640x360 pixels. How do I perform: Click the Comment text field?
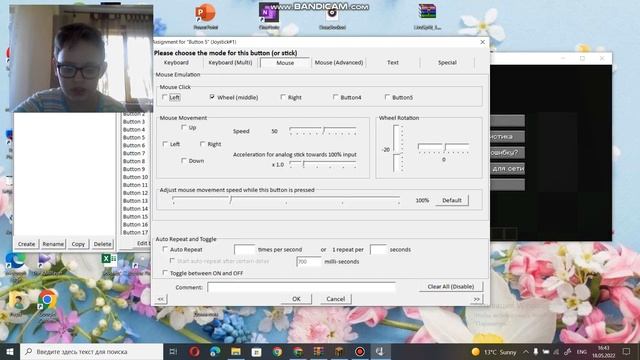click(x=302, y=287)
